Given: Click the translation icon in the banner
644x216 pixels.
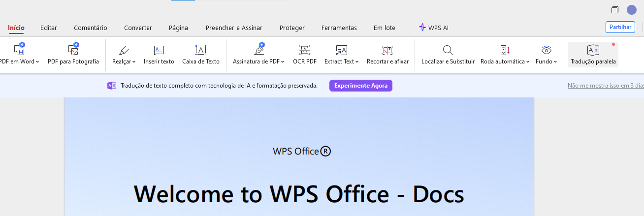Looking at the screenshot, I should click(x=112, y=86).
